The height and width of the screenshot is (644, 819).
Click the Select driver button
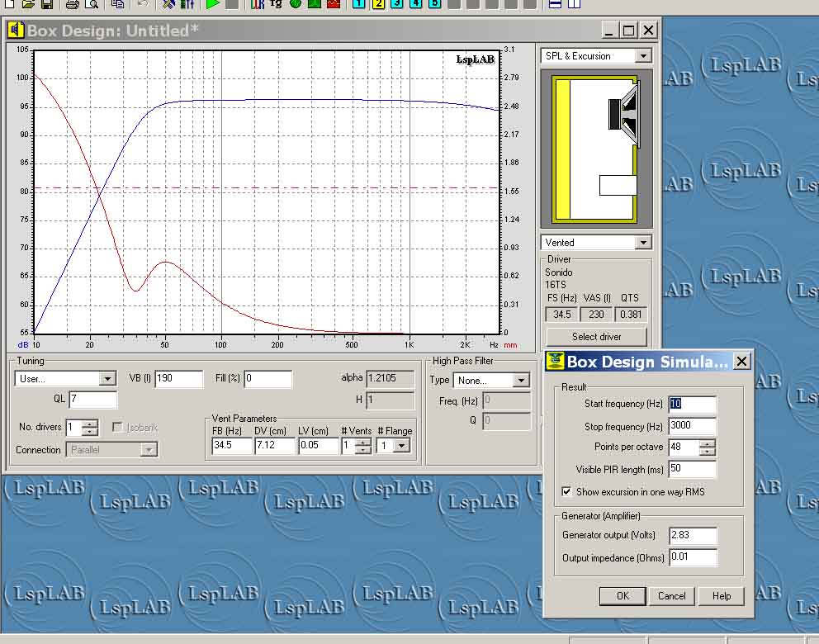coord(597,337)
